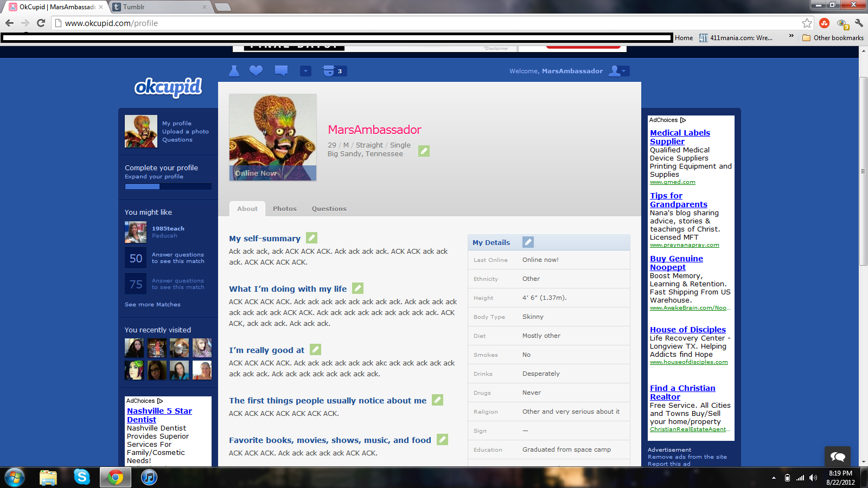Viewport: 868px width, 488px height.
Task: Click Tips for Grandparents ad link
Action: 679,200
